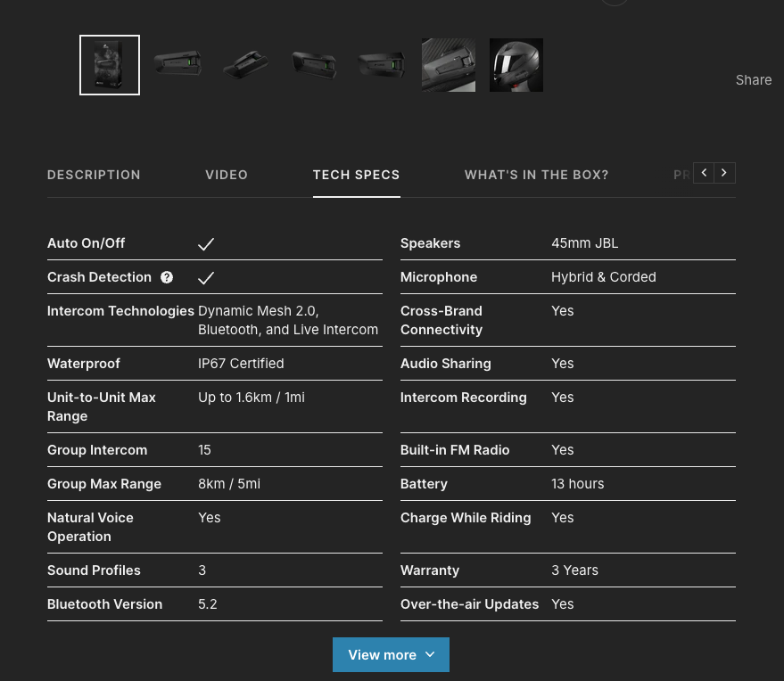
Task: View the close-up helmet mount thumbnail
Action: pyautogui.click(x=449, y=65)
